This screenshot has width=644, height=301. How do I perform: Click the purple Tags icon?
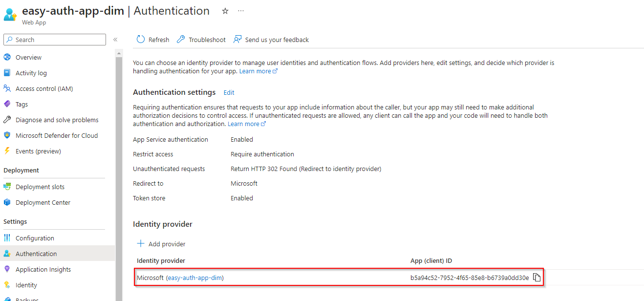pos(7,104)
